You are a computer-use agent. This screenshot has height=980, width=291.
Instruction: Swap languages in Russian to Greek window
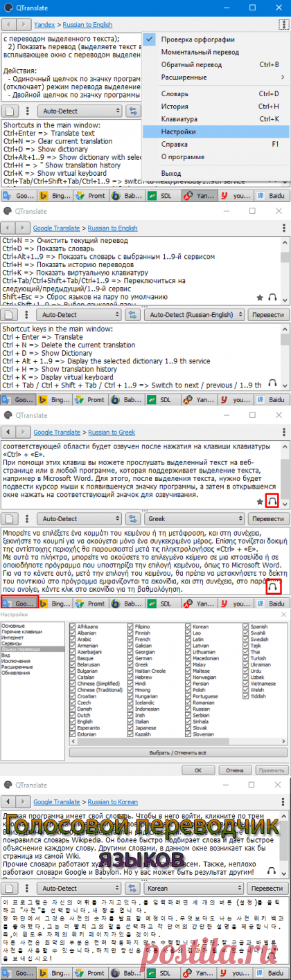132,519
